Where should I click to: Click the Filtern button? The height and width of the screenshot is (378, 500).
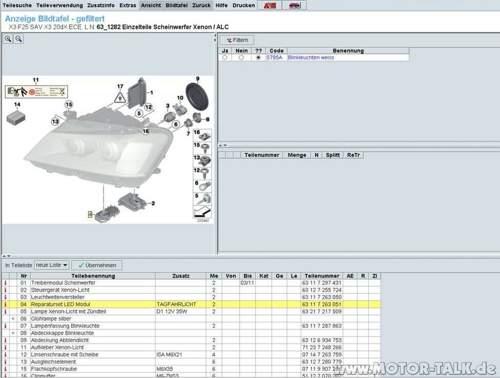[x=237, y=40]
